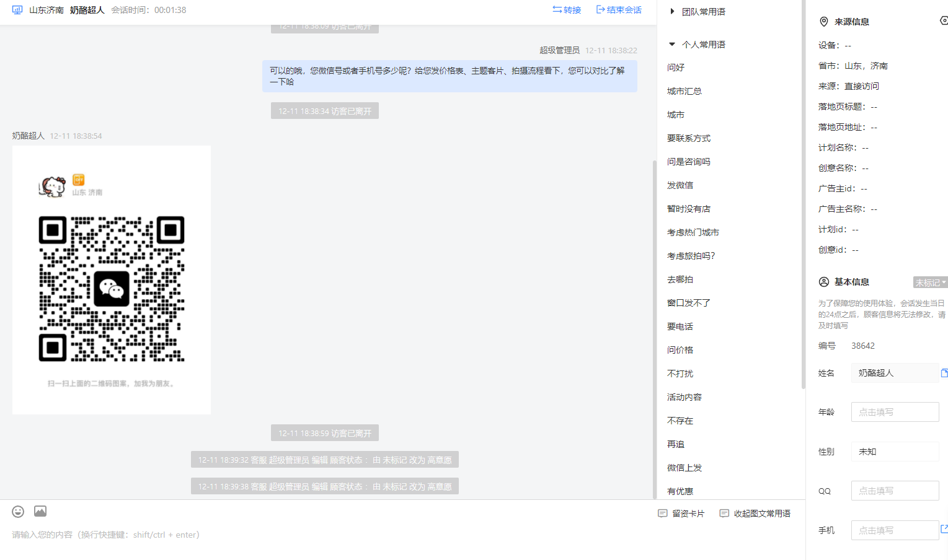Select the 考虑热门城市 quick phrase
The image size is (948, 560).
693,232
